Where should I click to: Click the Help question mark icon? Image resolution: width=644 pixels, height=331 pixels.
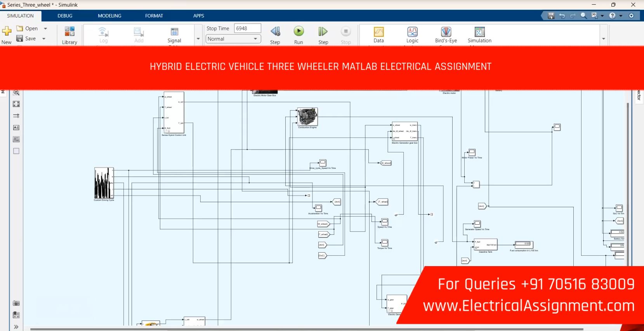(612, 16)
